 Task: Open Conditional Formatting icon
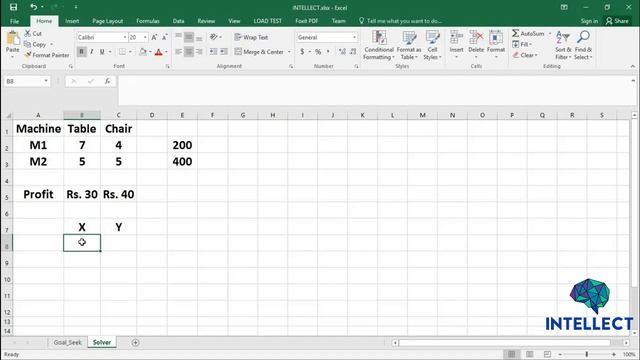tap(379, 38)
